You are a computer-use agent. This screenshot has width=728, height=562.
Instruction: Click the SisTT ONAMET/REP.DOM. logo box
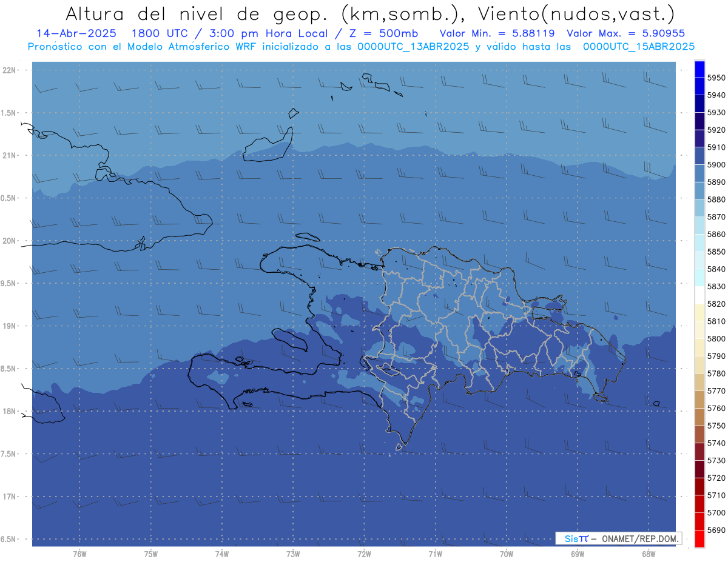(x=618, y=538)
